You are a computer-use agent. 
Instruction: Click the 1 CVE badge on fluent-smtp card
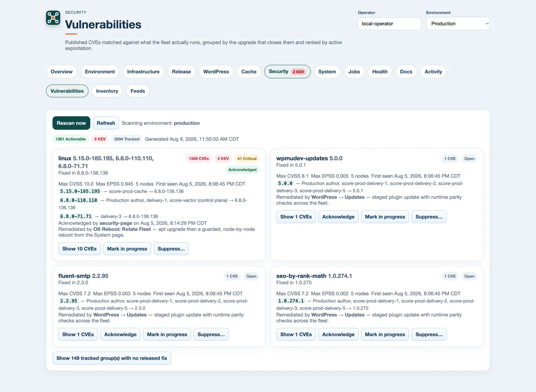pyautogui.click(x=232, y=276)
